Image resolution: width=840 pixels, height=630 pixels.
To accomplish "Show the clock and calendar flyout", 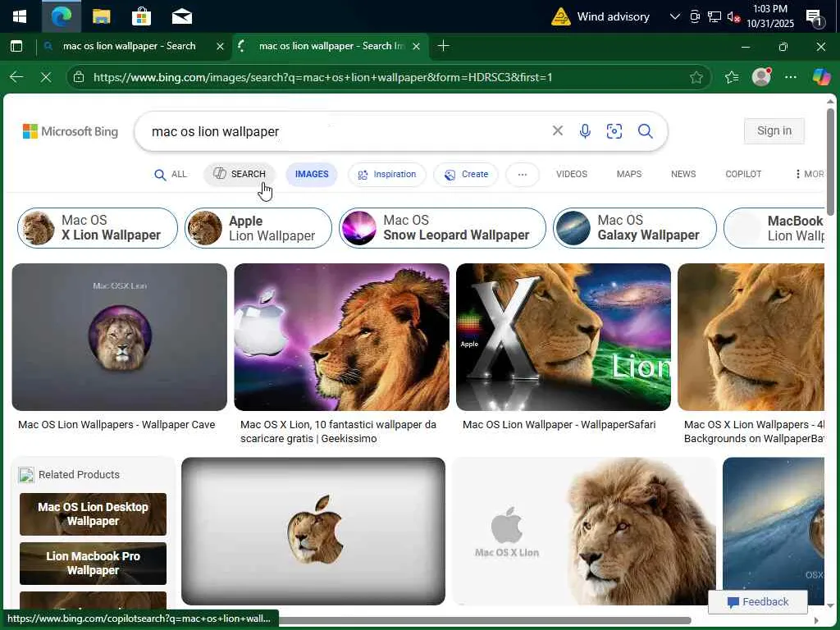I will (770, 16).
